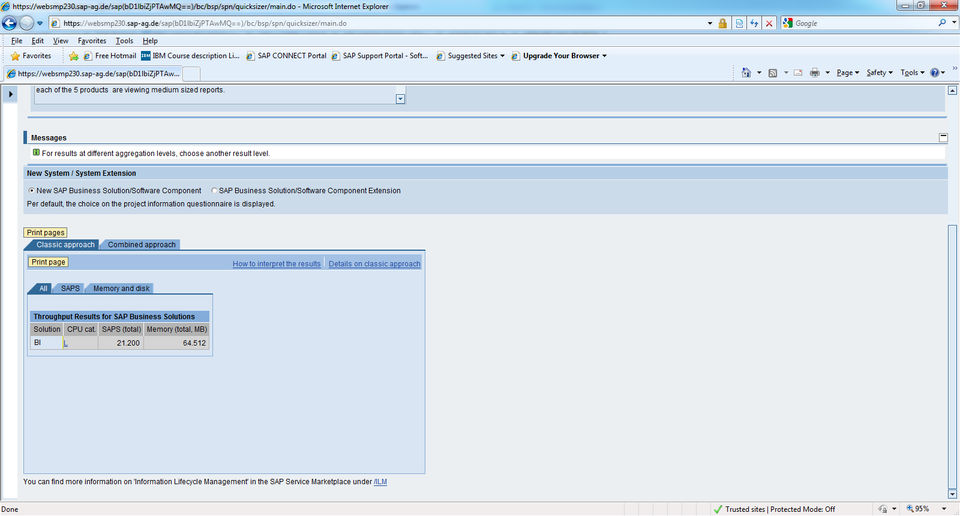960x516 pixels.
Task: Open SAP Support Portal favorite
Action: pos(380,56)
